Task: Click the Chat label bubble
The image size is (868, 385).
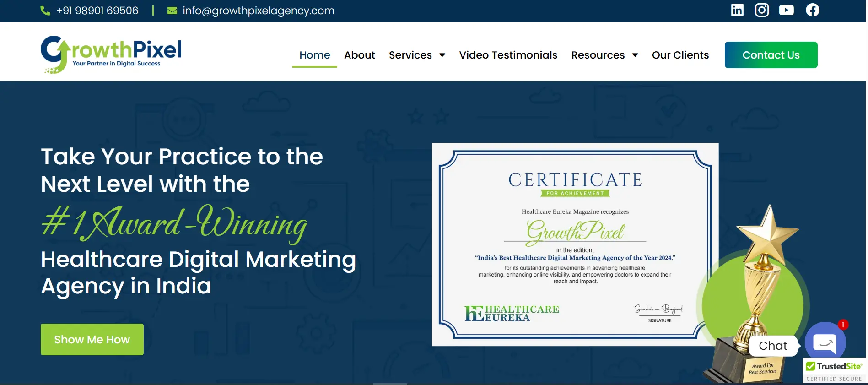Action: (773, 346)
